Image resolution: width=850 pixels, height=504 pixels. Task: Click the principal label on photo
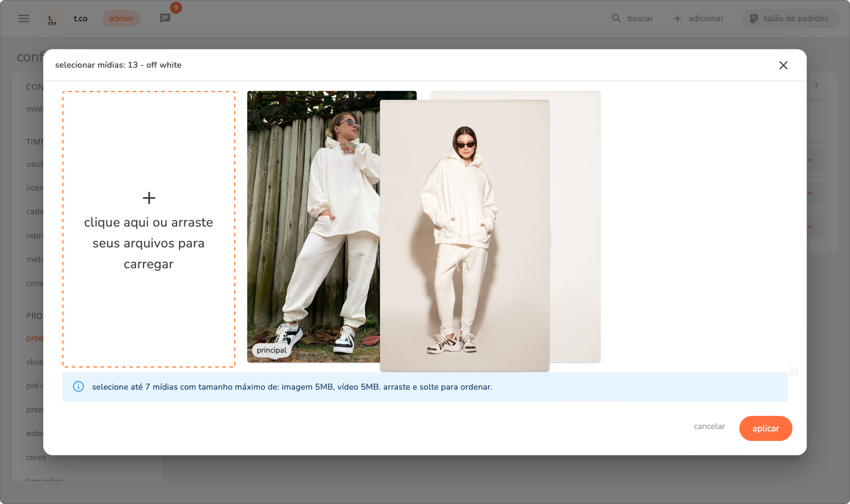tap(271, 350)
